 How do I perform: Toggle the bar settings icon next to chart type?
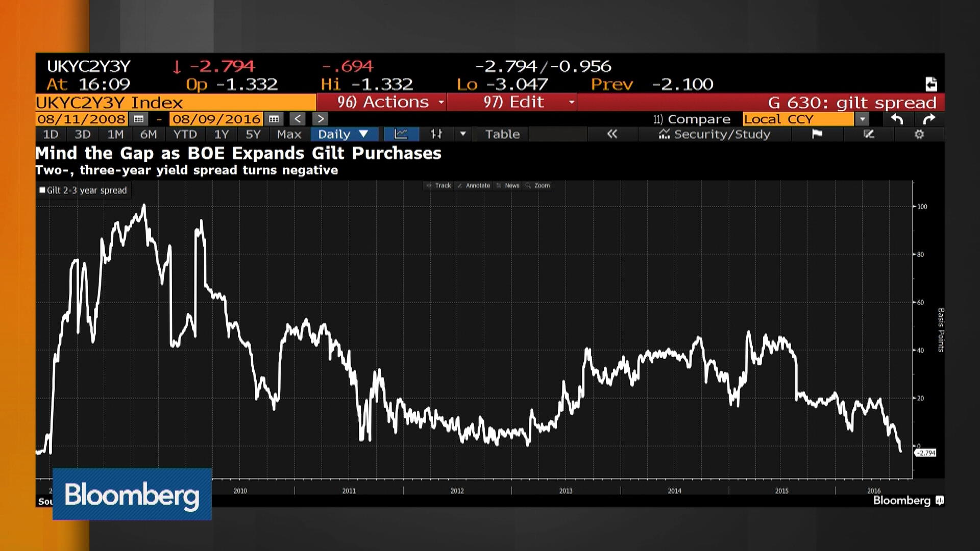[435, 134]
